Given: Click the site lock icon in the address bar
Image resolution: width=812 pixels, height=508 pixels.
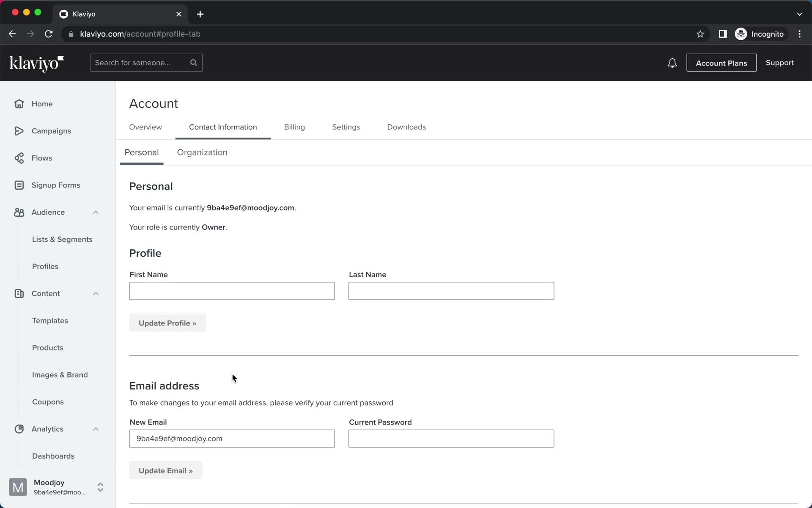Looking at the screenshot, I should point(71,34).
